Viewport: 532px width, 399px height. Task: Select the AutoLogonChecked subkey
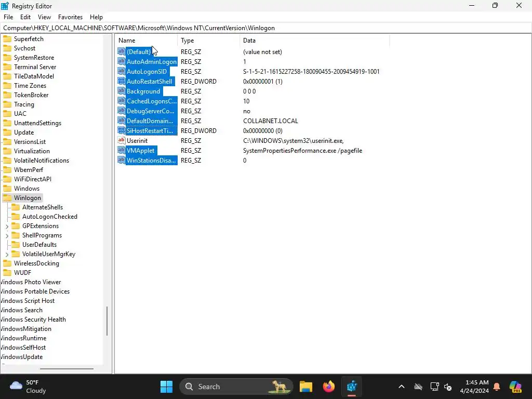click(50, 217)
